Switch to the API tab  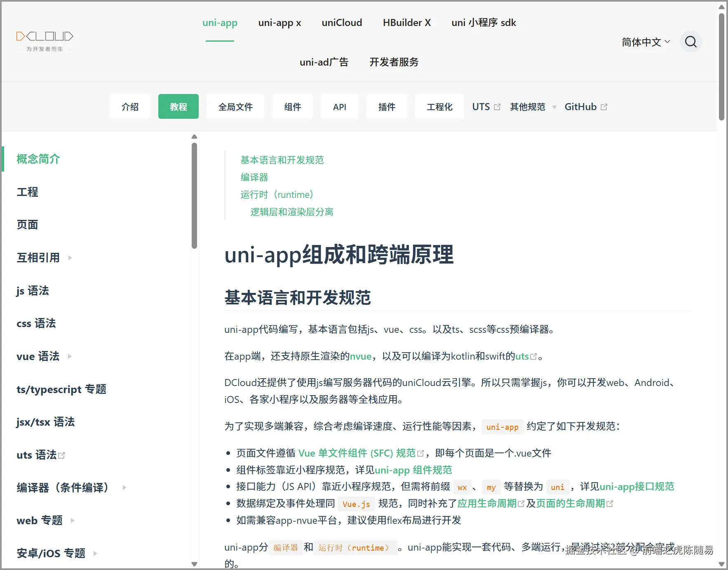pyautogui.click(x=340, y=107)
